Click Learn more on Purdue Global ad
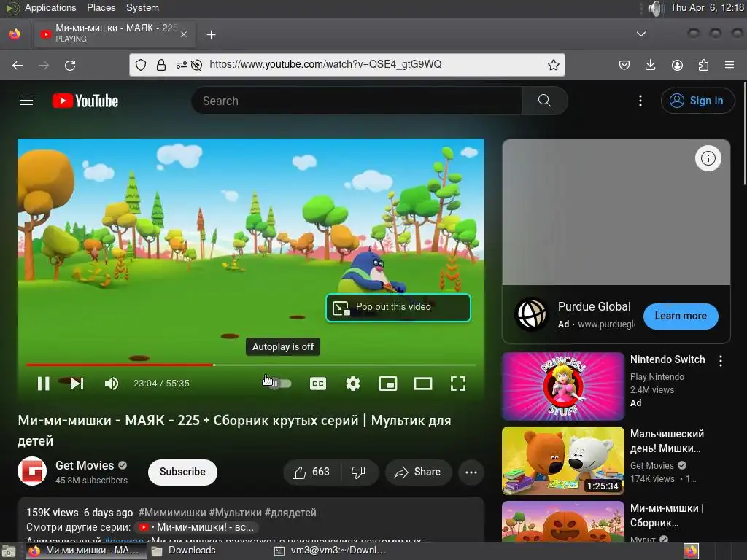Image resolution: width=747 pixels, height=560 pixels. point(681,316)
